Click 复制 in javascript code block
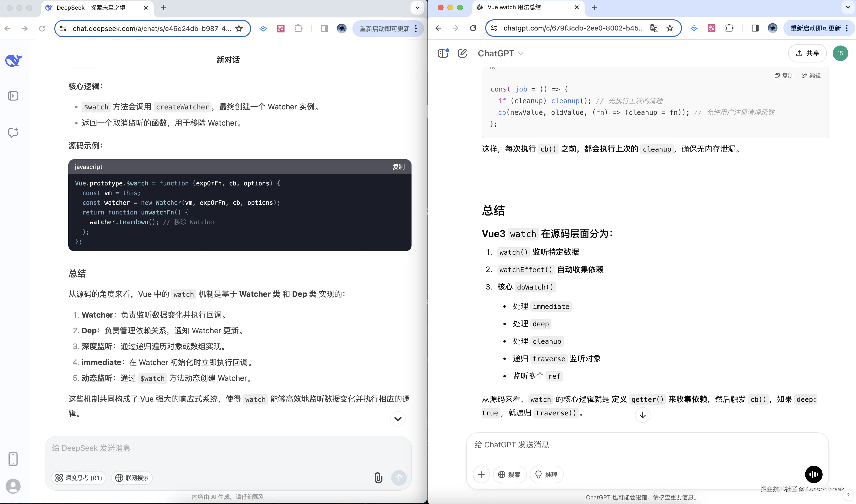 coord(398,167)
